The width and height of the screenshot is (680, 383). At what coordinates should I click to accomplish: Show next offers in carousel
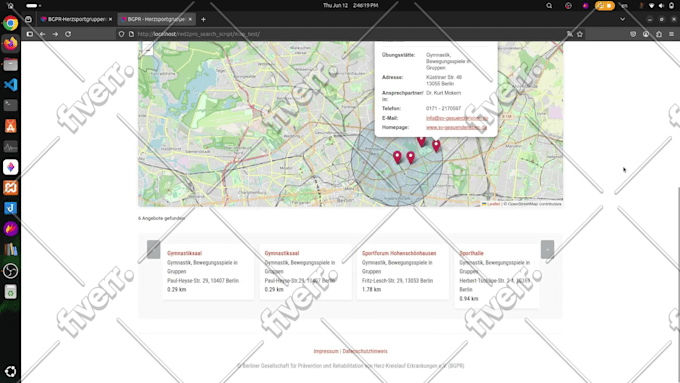click(547, 249)
